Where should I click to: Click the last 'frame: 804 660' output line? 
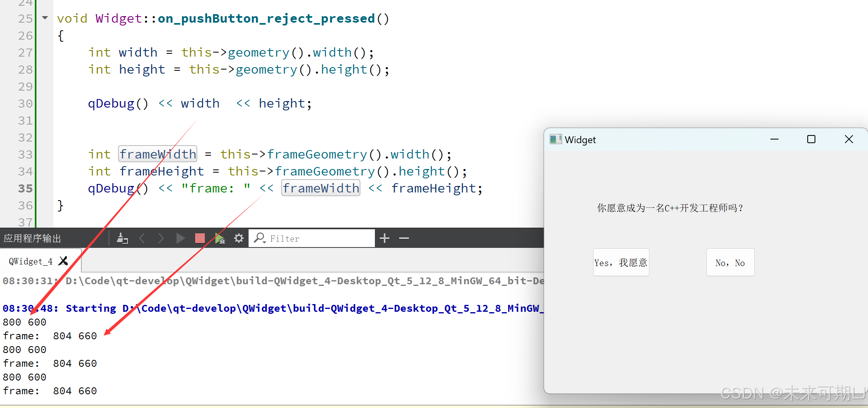click(50, 391)
